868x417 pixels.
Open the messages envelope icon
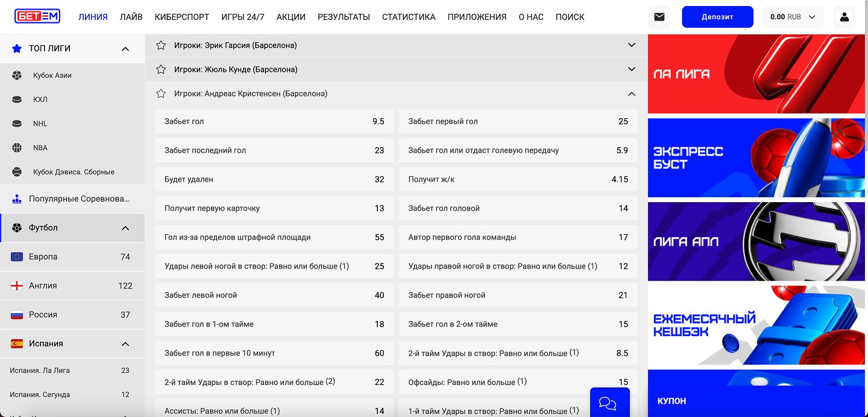(x=659, y=17)
